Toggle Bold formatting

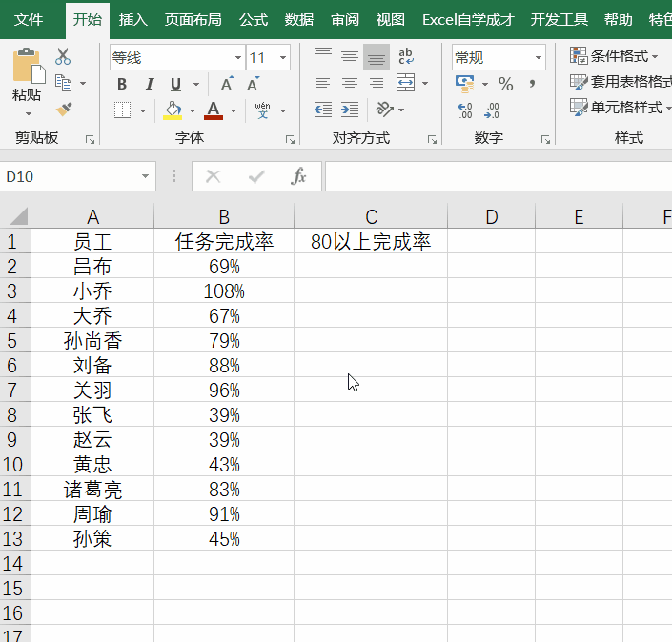tap(122, 84)
